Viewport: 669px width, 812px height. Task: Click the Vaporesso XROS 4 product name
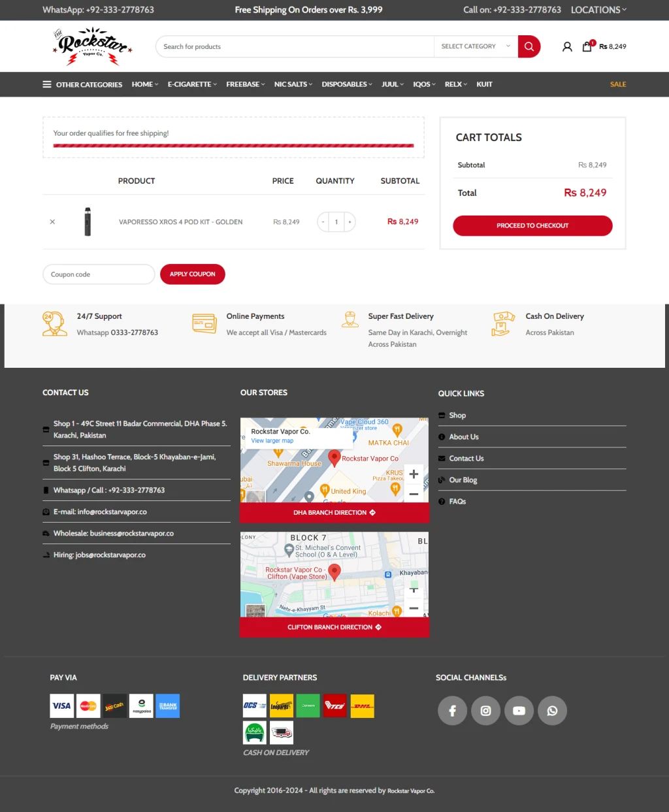(180, 222)
